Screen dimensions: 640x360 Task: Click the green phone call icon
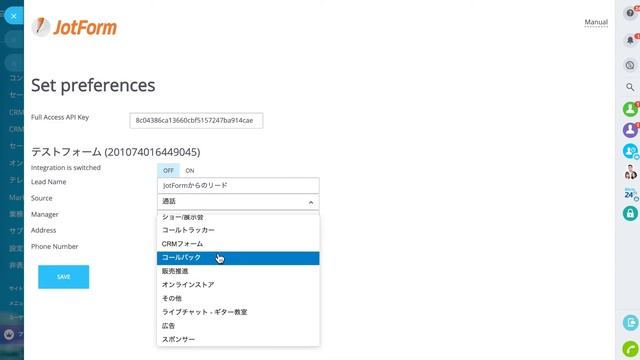pyautogui.click(x=631, y=349)
